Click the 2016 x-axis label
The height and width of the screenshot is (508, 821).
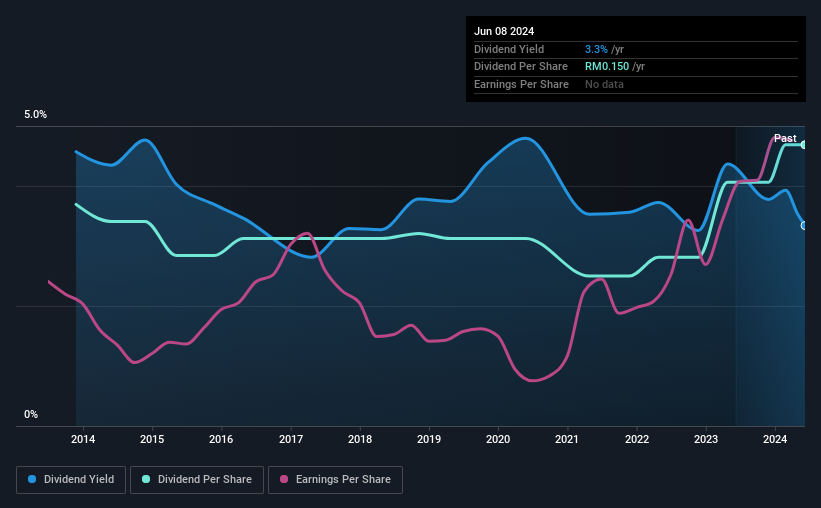(221, 439)
